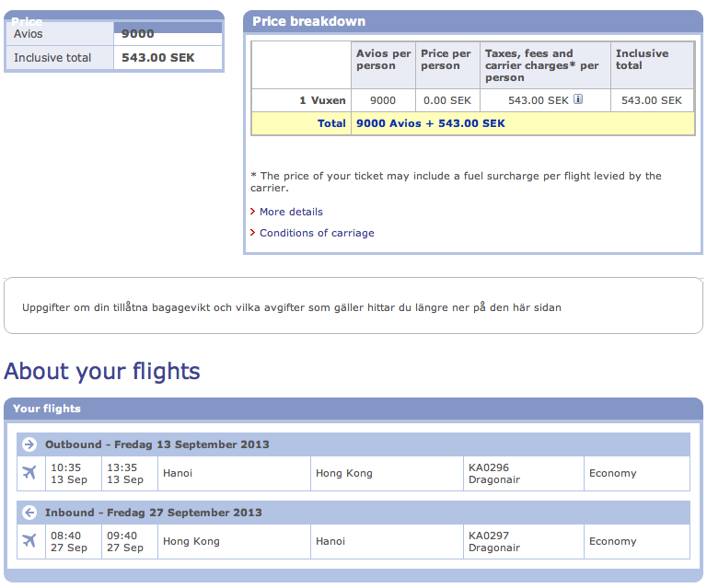Click flight number KA0296

(489, 467)
